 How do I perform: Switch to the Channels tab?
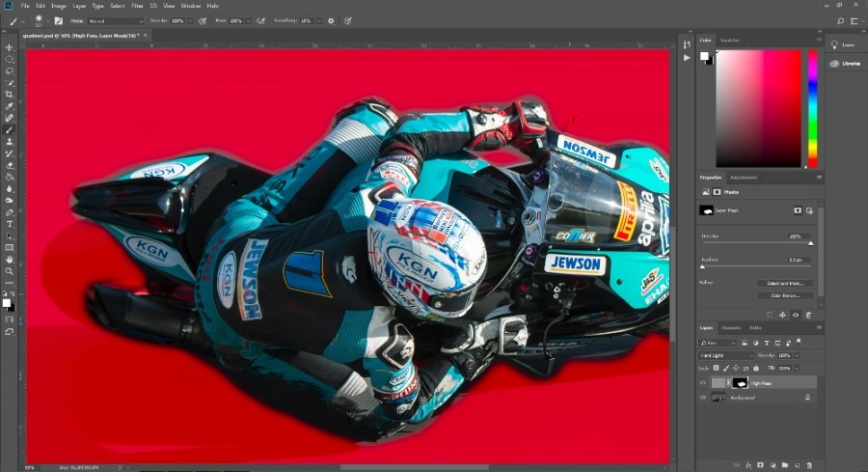click(x=731, y=328)
